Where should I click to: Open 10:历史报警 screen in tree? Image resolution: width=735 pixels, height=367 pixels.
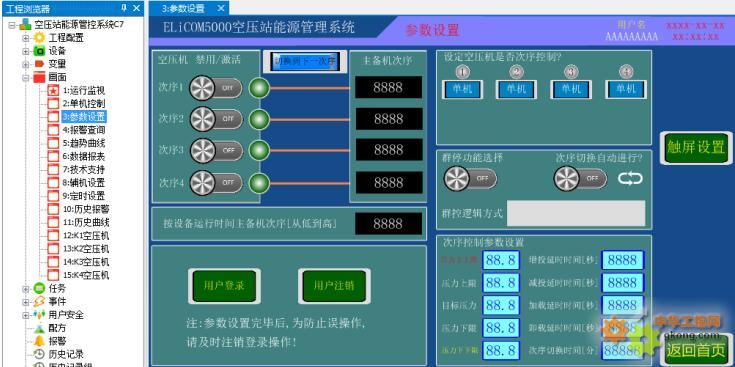pyautogui.click(x=86, y=209)
